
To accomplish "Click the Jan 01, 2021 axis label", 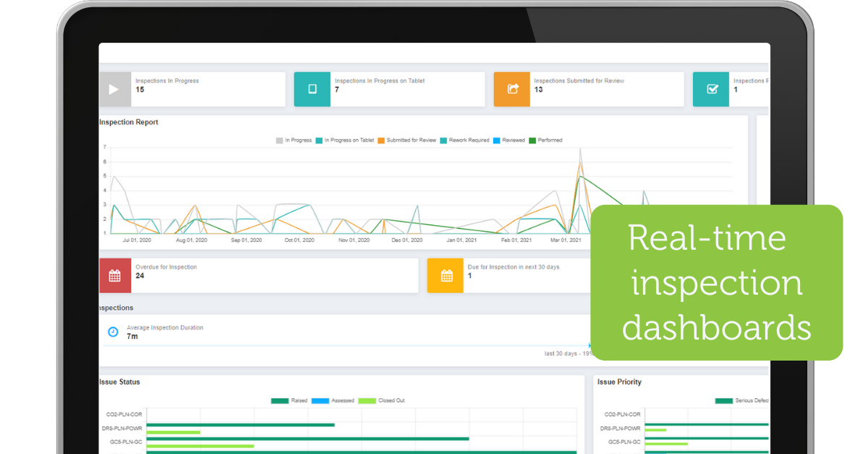I will [461, 240].
